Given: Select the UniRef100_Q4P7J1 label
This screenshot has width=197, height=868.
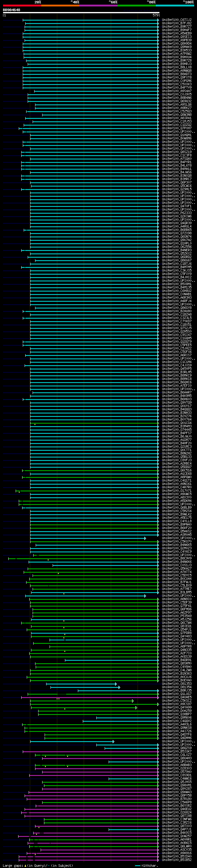Looking at the screenshot, I should pyautogui.click(x=177, y=829).
